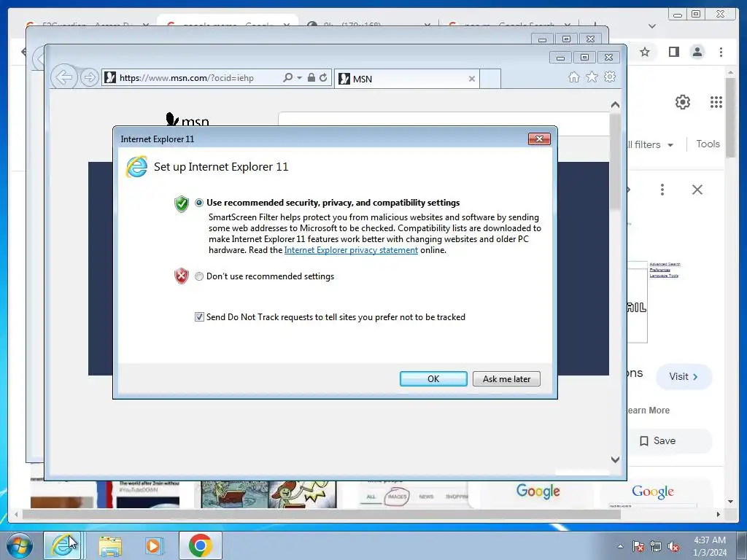Viewport: 747px width, 560px height.
Task: Save the image with the Save button
Action: click(x=670, y=441)
